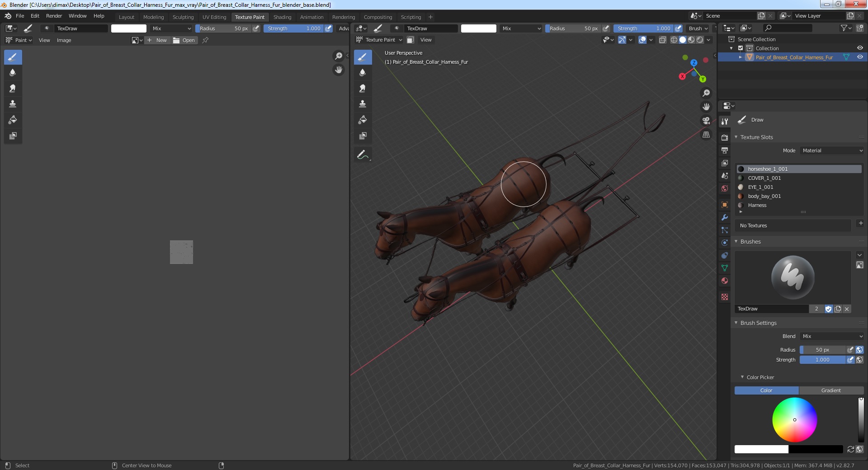Open the Paint mode dropdown in image editor
The width and height of the screenshot is (868, 470).
19,40
